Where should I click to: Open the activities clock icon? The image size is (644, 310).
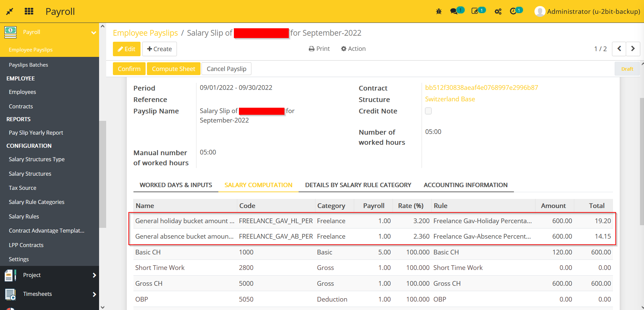514,11
